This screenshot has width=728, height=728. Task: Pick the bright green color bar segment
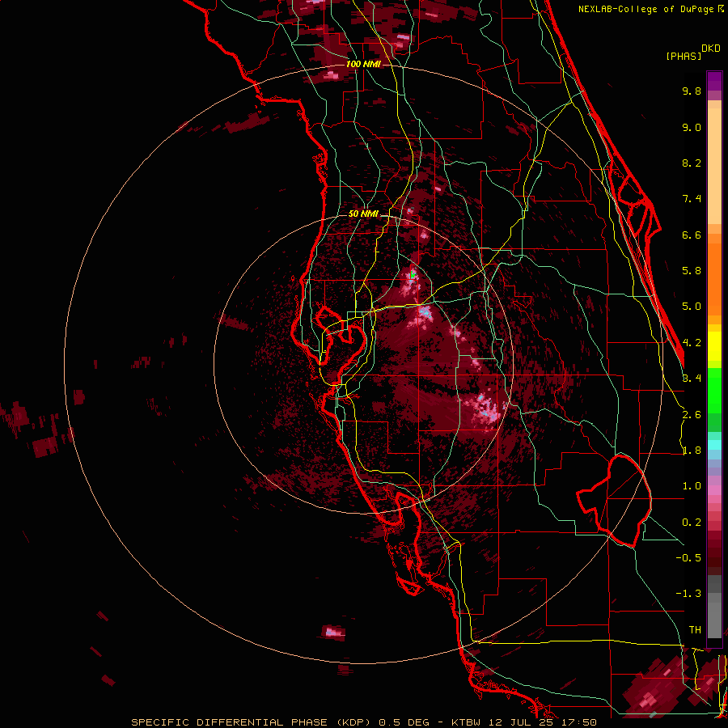click(x=714, y=390)
